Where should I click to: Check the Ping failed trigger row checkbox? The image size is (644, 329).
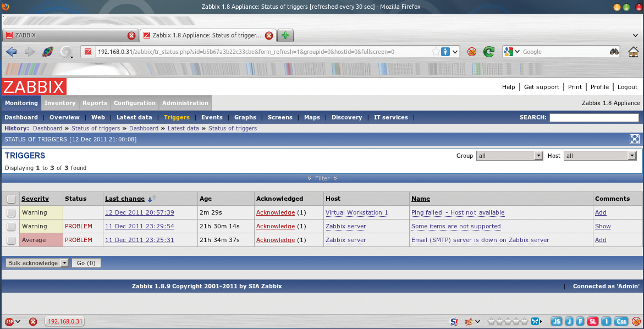(x=12, y=213)
